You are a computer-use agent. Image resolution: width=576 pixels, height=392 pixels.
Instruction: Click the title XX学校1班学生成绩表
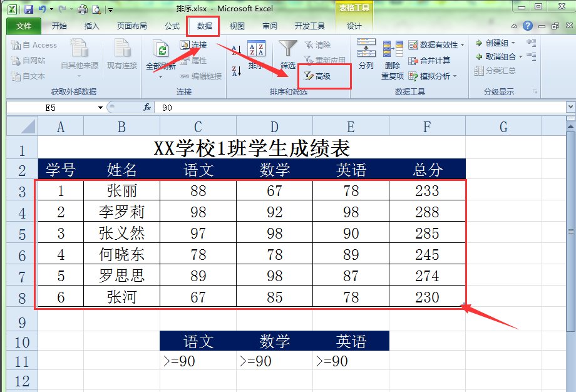(x=252, y=148)
